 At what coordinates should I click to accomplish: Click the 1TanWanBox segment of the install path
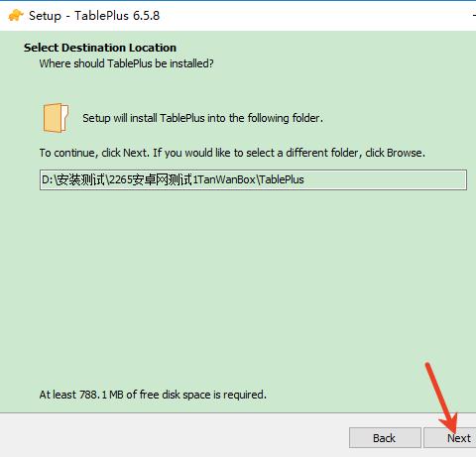click(224, 179)
